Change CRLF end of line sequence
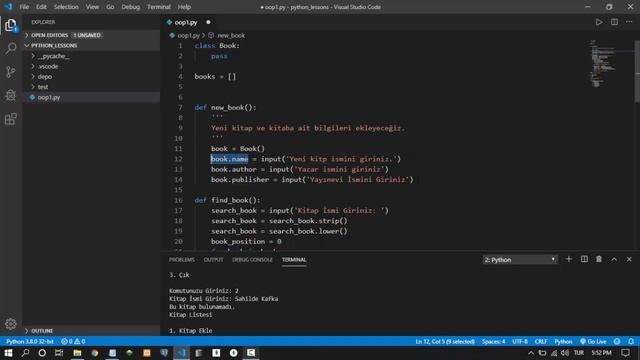This screenshot has width=640, height=360. click(541, 341)
